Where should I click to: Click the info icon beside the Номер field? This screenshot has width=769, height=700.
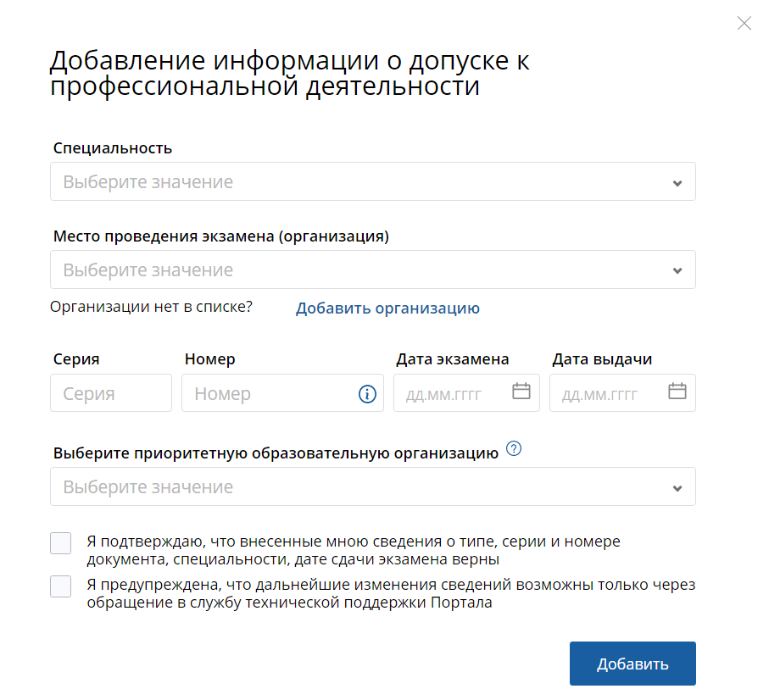(366, 393)
